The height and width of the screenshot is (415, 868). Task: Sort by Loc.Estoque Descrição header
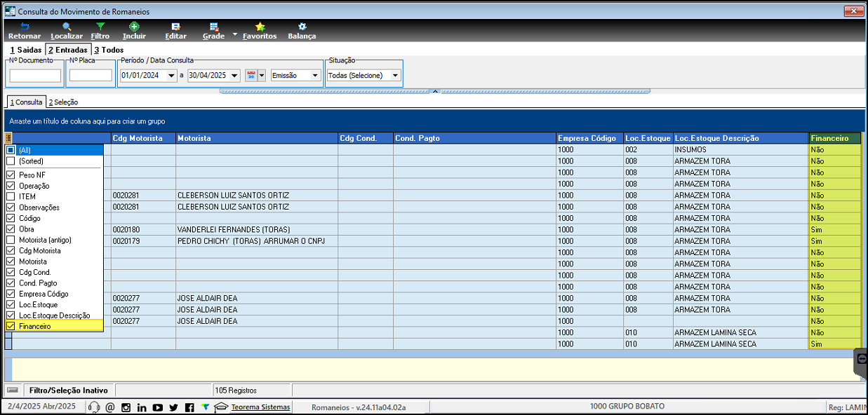pyautogui.click(x=741, y=138)
